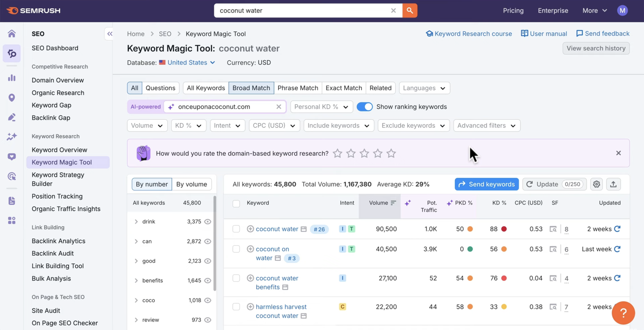This screenshot has width=644, height=330.
Task: Check the coconut water benefits checkbox
Action: [236, 278]
